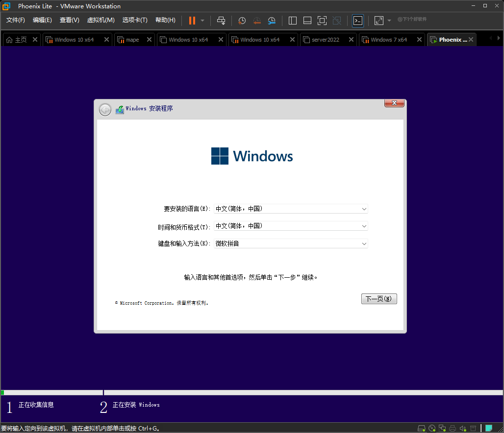Screen dimensions: 504x433
Task: Click the setup wizard back arrow
Action: [105, 110]
